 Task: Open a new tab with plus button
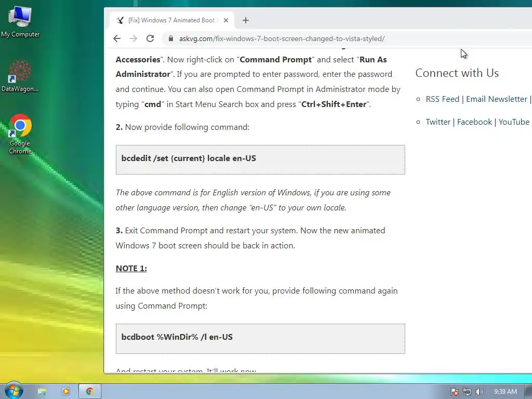tap(246, 20)
